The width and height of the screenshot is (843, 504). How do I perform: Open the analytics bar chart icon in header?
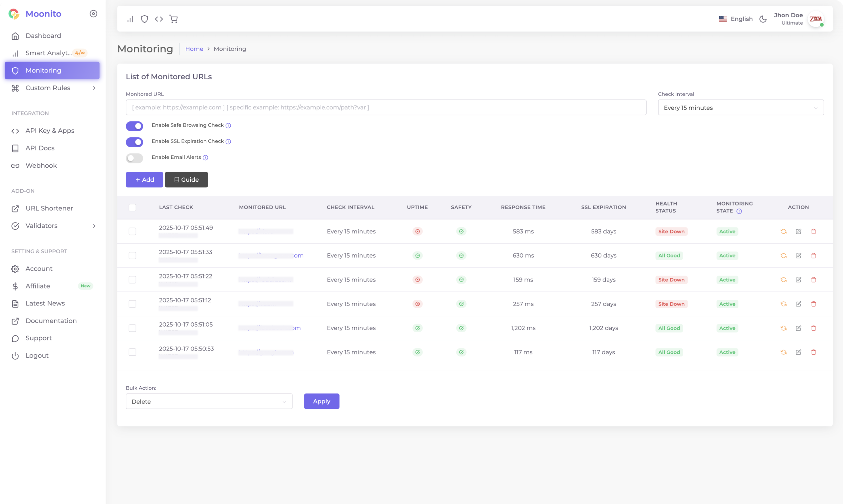[x=130, y=19]
